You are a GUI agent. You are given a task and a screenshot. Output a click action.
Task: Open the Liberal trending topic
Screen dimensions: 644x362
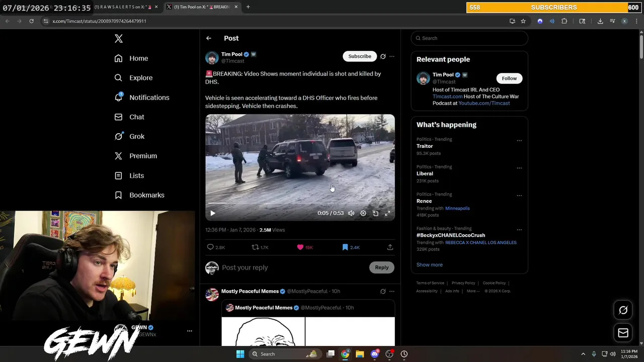pos(425,173)
